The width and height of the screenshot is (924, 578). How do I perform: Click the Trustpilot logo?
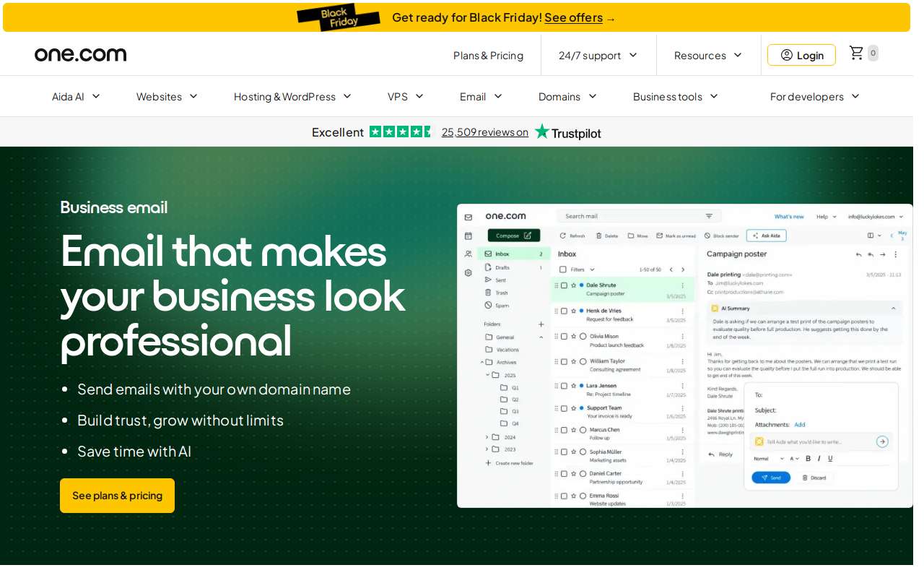[567, 132]
